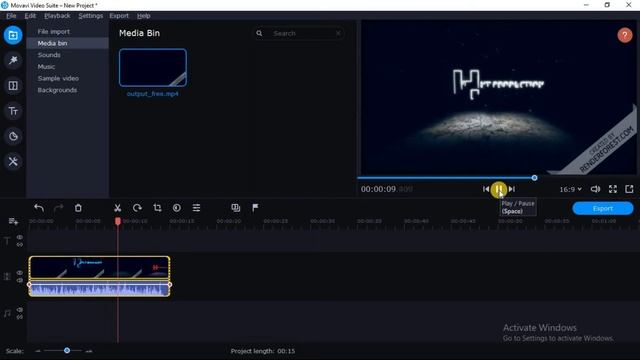Open the Stickers tab icon

[13, 136]
